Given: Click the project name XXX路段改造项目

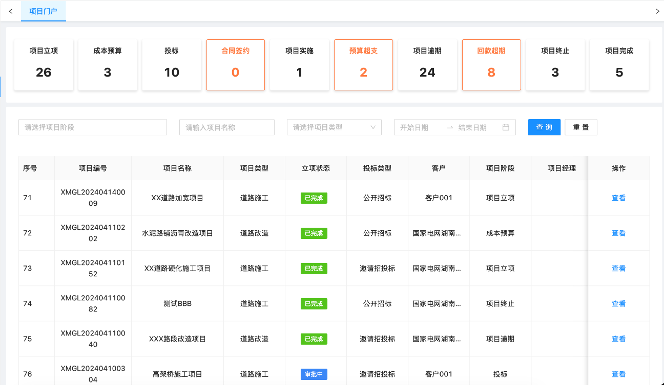Looking at the screenshot, I should click(177, 339).
